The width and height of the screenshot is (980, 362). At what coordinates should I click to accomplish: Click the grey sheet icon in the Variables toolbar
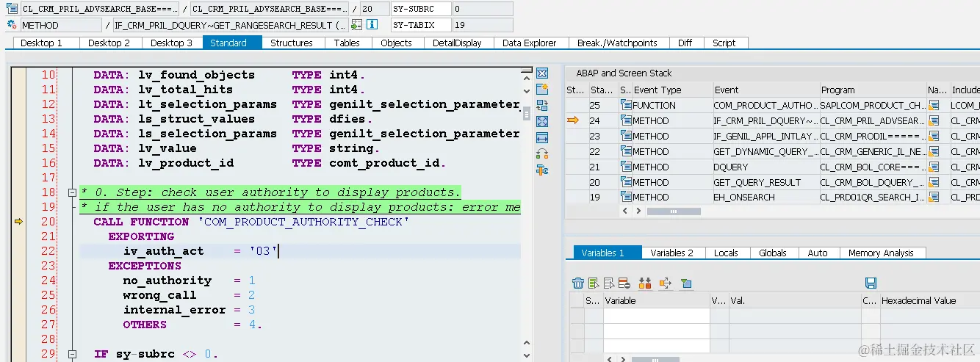[609, 283]
